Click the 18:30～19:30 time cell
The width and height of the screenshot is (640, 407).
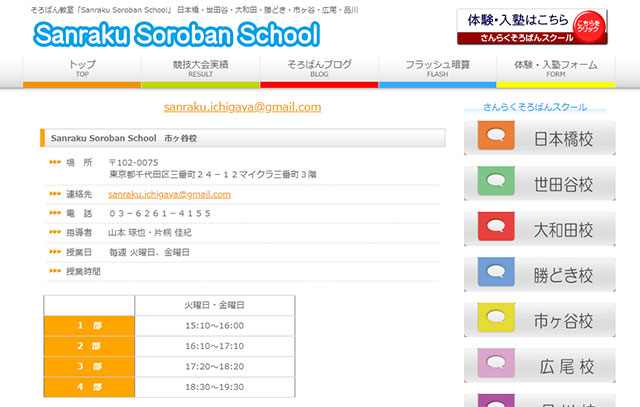click(x=215, y=387)
